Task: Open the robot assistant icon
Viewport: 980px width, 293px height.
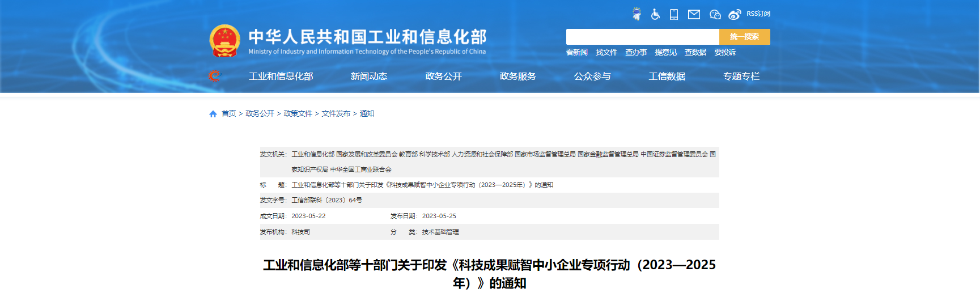Action: pyautogui.click(x=637, y=14)
